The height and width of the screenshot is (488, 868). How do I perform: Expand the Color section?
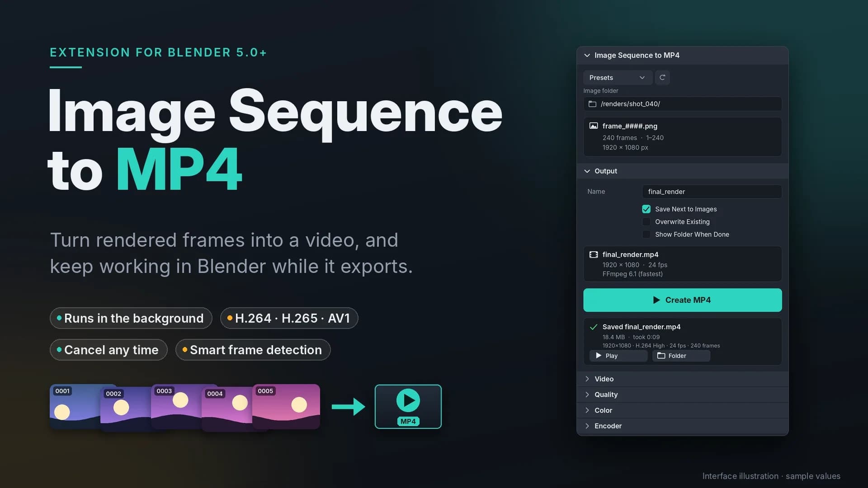click(683, 410)
